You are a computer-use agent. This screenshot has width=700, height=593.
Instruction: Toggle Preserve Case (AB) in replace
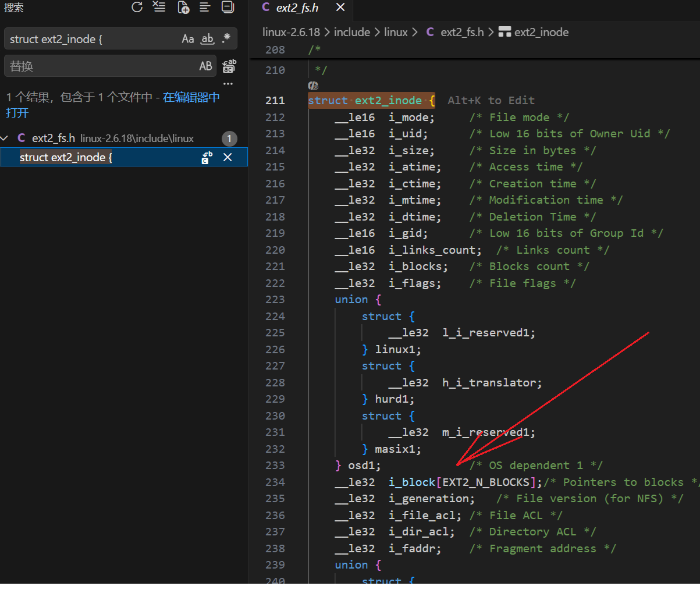pos(206,66)
